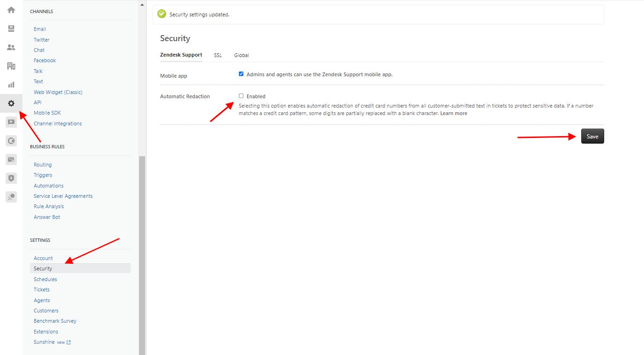Open the shield app icon in sidebar
Viewport: 644px width, 355px height.
(x=11, y=178)
